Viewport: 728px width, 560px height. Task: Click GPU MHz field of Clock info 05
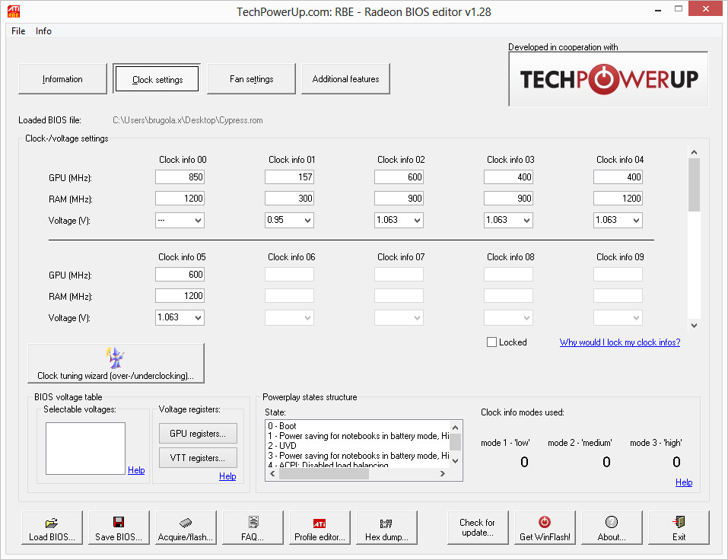click(x=180, y=275)
